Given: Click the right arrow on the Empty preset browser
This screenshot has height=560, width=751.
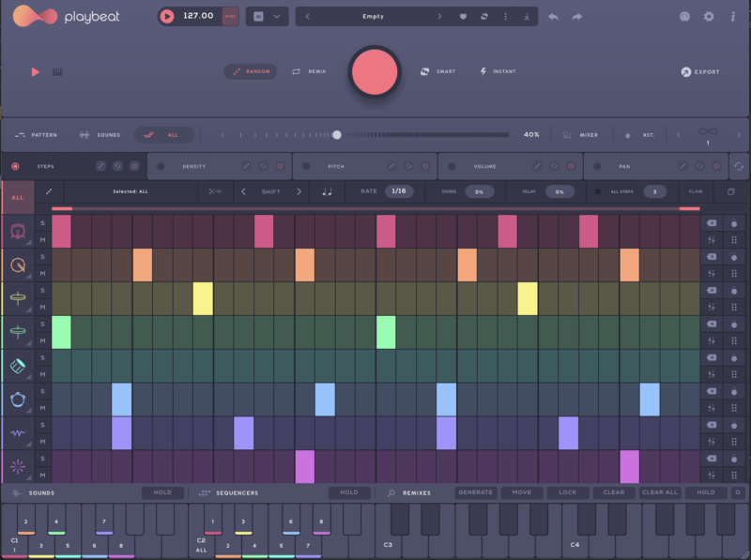Looking at the screenshot, I should 438,15.
